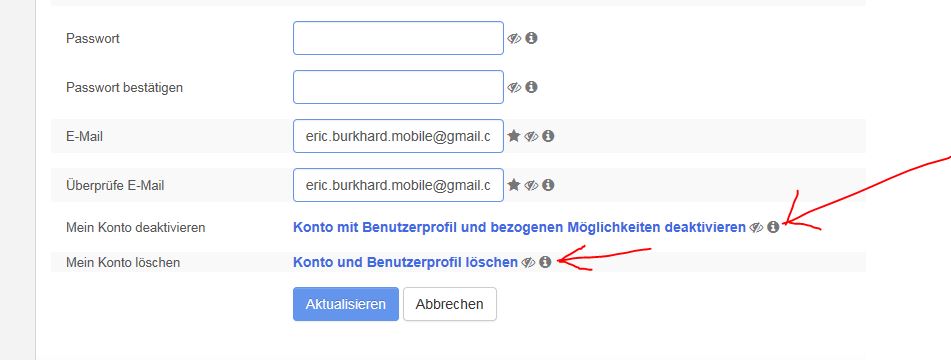The image size is (951, 360).
Task: Toggle visibility icon after Konto löschen link
Action: click(x=528, y=262)
